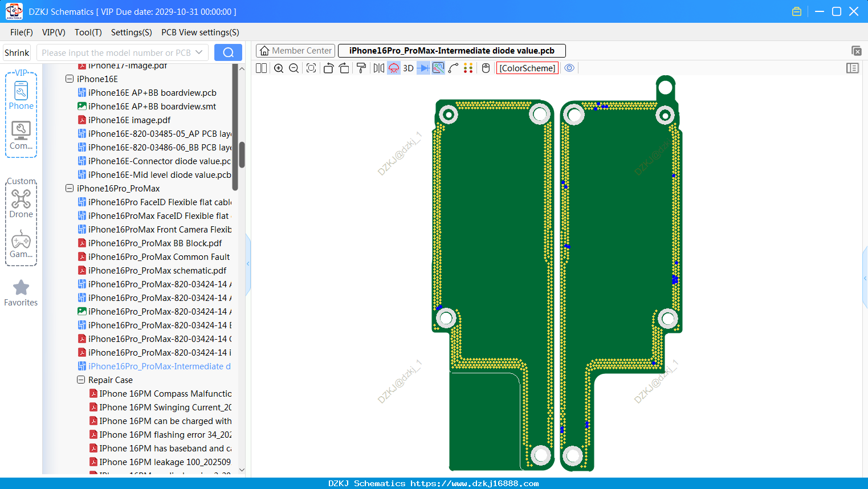868x489 pixels.
Task: Collapse the Repair Case folder
Action: pos(81,380)
